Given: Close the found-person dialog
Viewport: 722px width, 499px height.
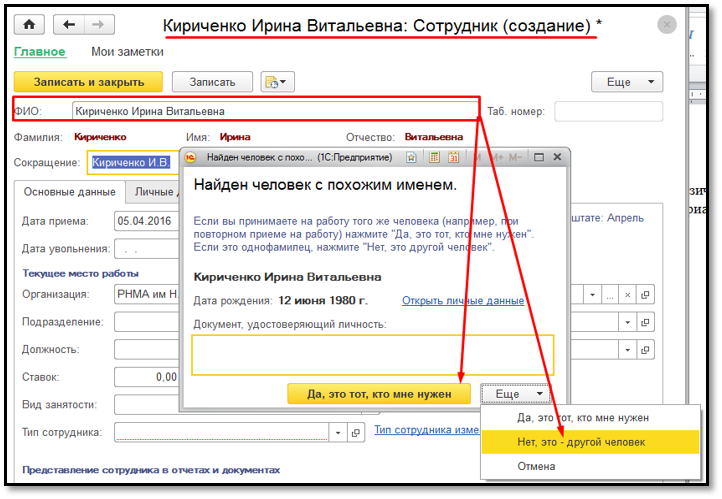Looking at the screenshot, I should pos(557,157).
